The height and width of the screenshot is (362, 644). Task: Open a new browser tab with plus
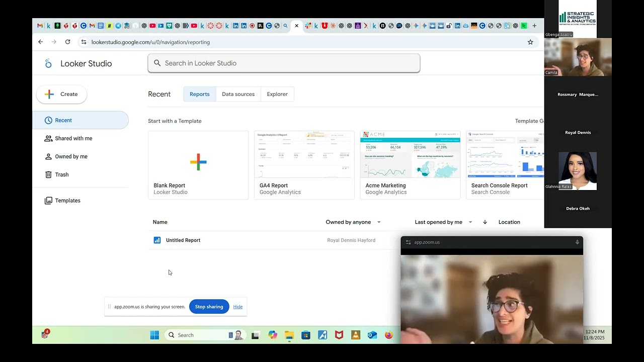[x=534, y=26]
